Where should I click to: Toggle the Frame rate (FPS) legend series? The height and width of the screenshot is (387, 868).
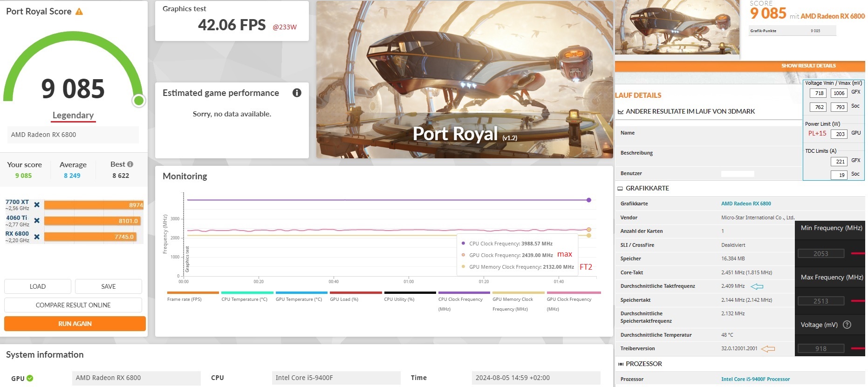coord(193,297)
